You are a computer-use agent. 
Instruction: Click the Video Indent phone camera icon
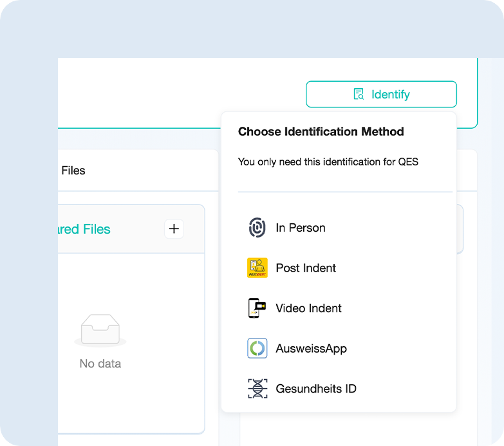click(x=257, y=308)
